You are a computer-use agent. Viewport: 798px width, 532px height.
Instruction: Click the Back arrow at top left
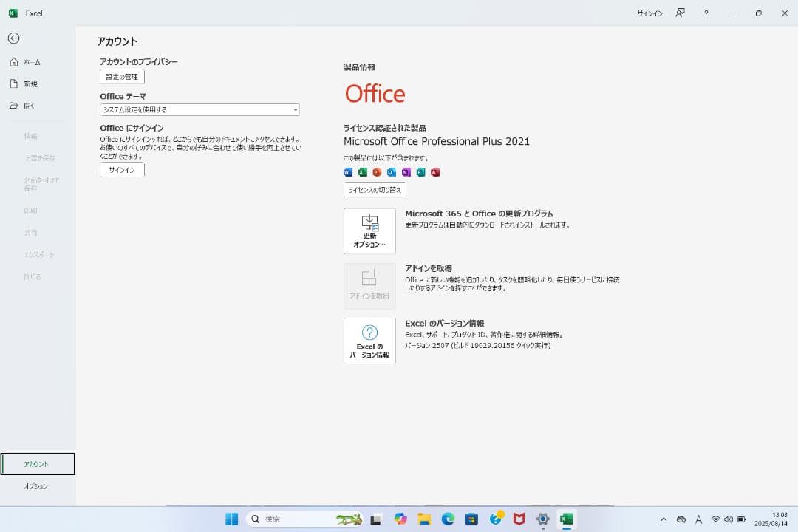14,38
